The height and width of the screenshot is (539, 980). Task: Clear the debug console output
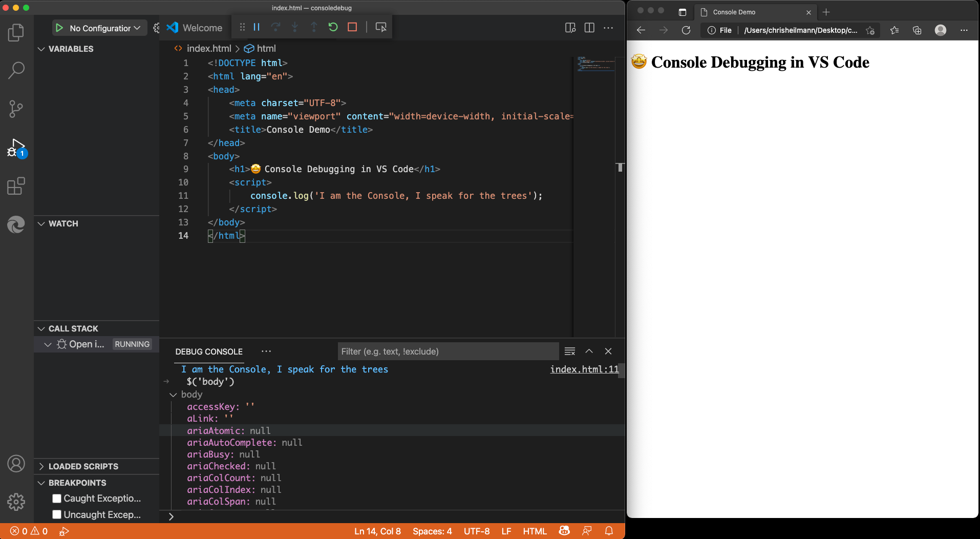pos(570,351)
